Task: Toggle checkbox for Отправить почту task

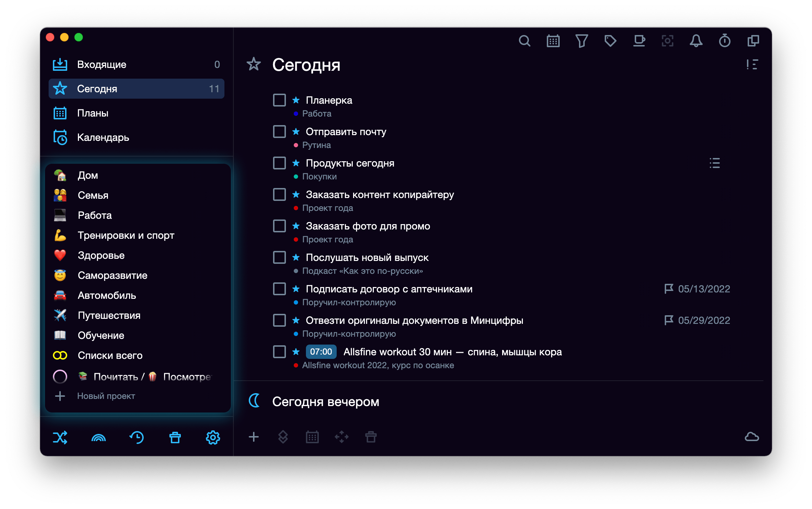Action: pos(279,131)
